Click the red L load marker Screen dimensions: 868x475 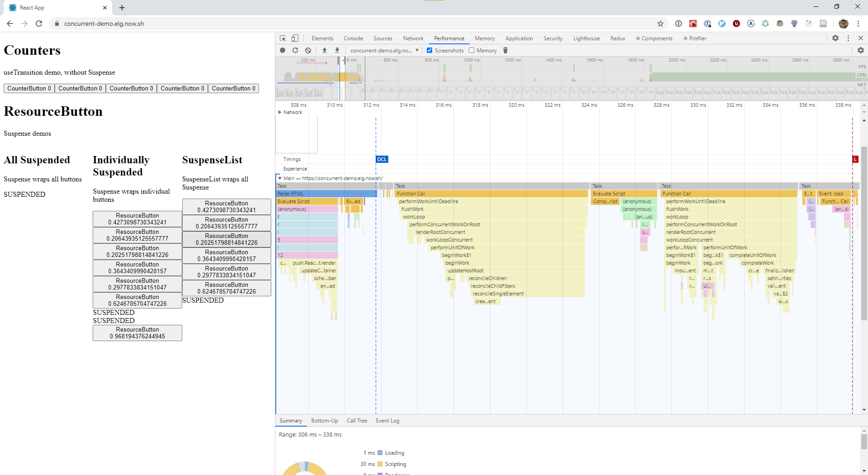click(855, 159)
